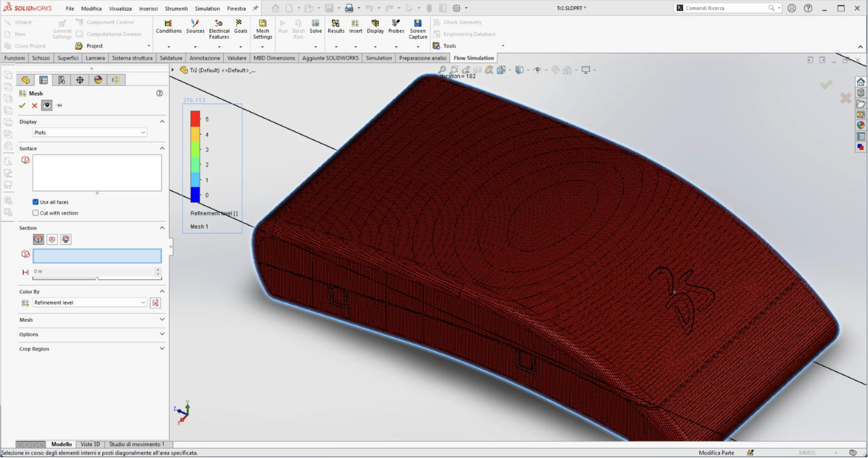Viewport: 868px width, 458px height.
Task: Cancel the Mesh plot with the red X
Action: point(35,106)
